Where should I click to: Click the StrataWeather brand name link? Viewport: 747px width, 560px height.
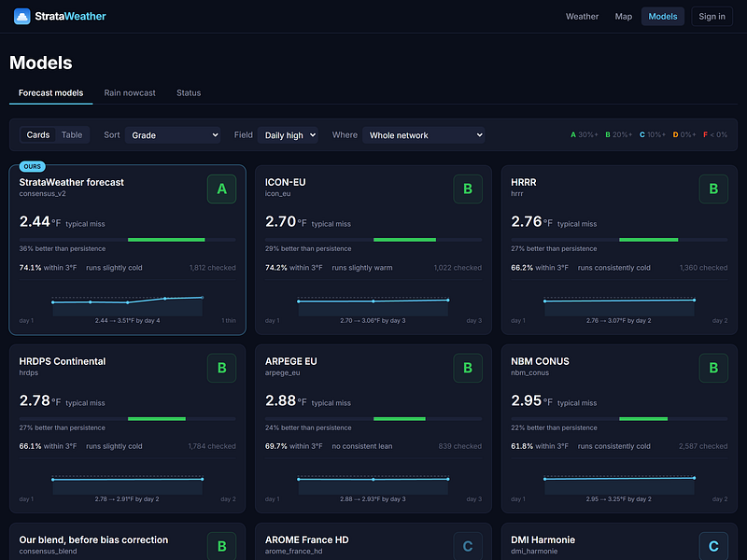click(x=71, y=16)
